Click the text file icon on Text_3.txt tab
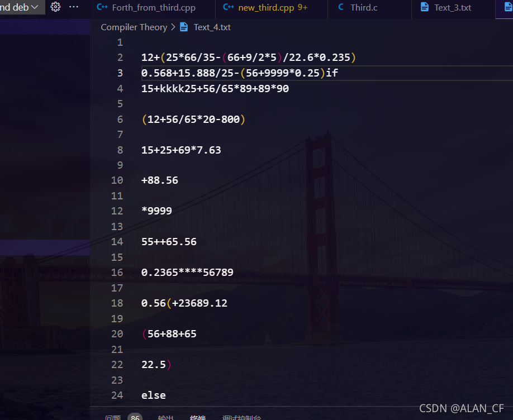The height and width of the screenshot is (420, 513). pyautogui.click(x=424, y=7)
